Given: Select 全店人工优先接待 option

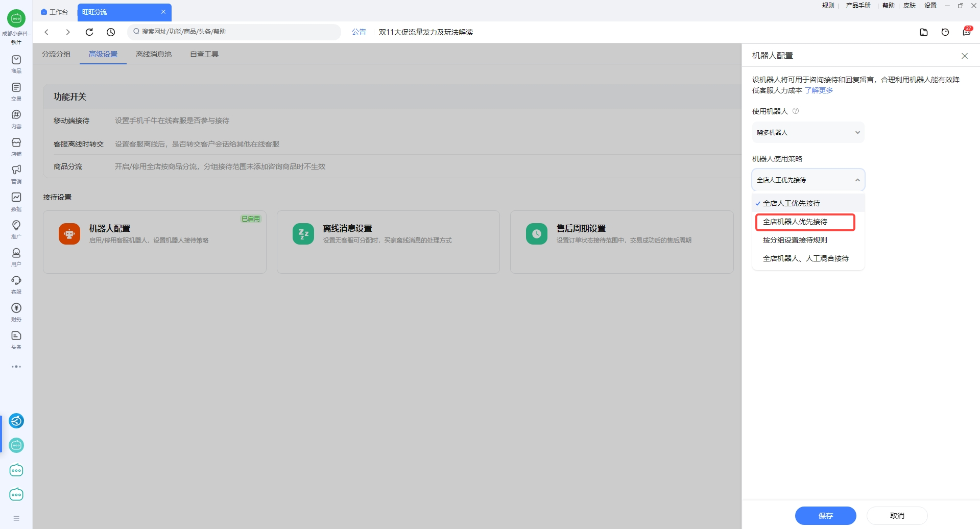Looking at the screenshot, I should pos(808,203).
